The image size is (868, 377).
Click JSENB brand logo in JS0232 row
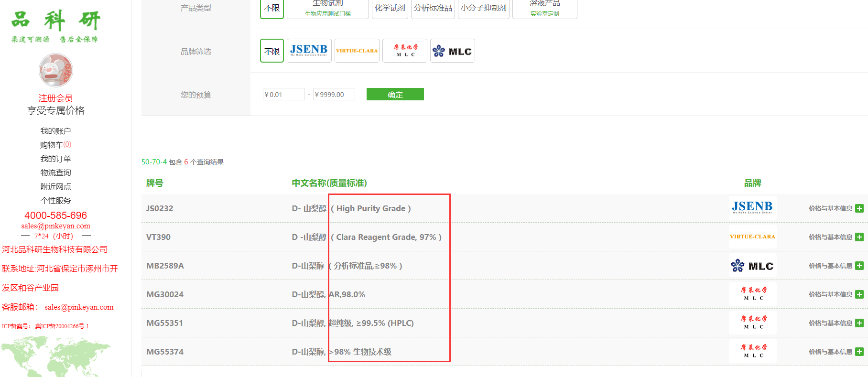[x=752, y=208]
